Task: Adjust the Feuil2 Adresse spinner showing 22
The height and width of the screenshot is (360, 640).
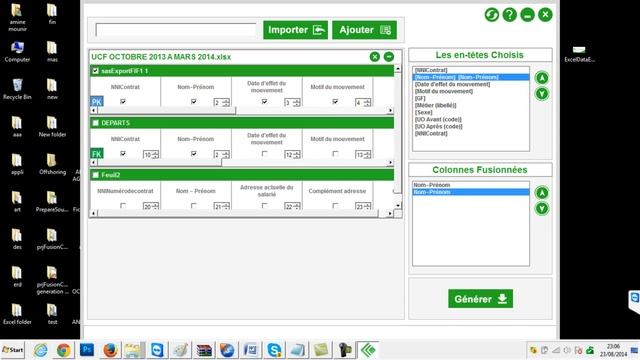Action: click(x=292, y=207)
